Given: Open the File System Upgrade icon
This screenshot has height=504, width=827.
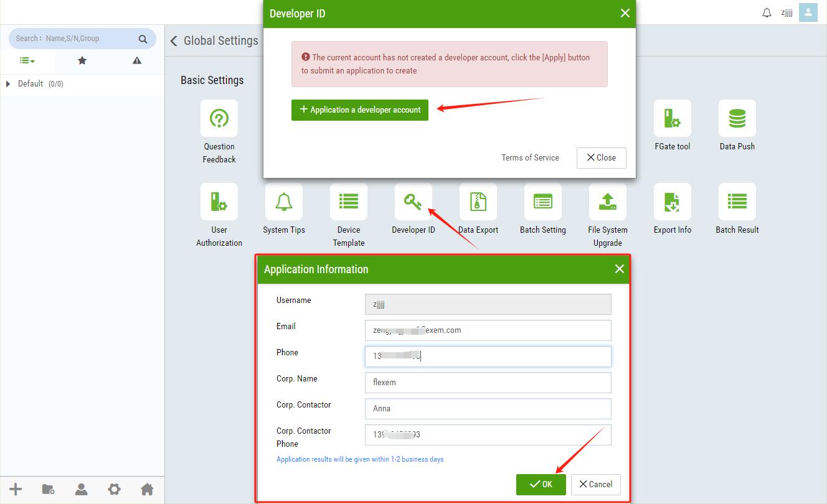Looking at the screenshot, I should [608, 202].
